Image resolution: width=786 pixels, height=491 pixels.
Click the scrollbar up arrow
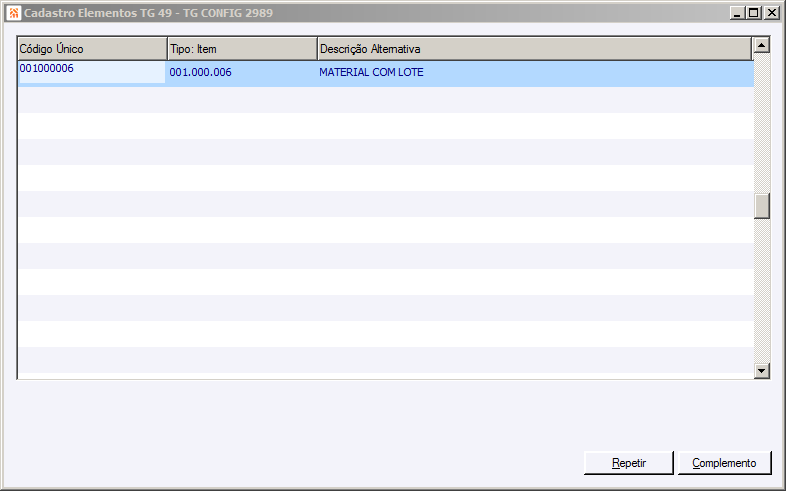762,45
